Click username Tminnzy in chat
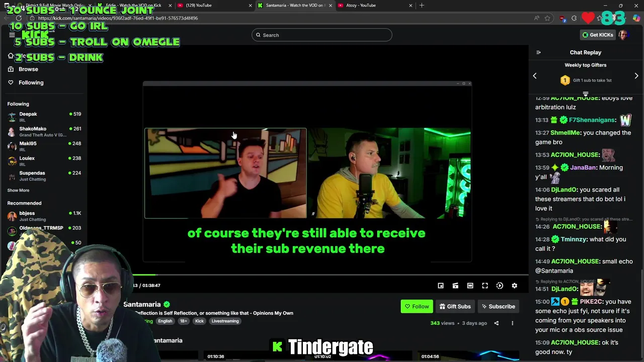The width and height of the screenshot is (644, 362). 573,239
